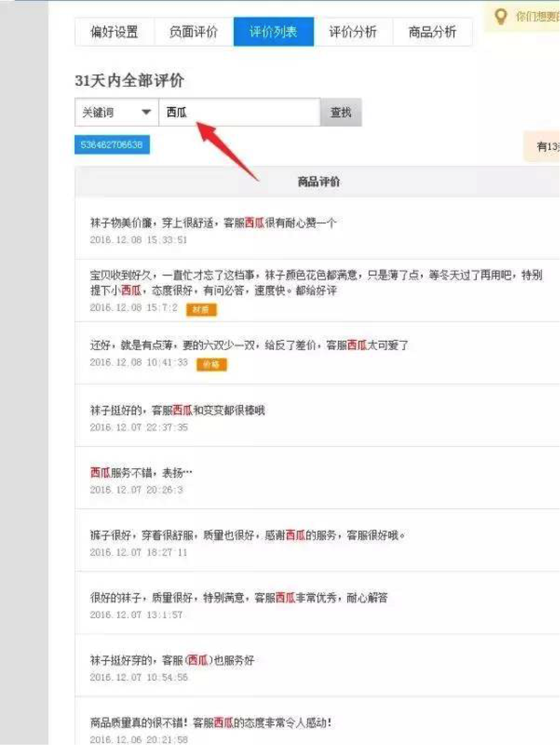
Task: Click the 有13条 result count notice
Action: [x=542, y=147]
